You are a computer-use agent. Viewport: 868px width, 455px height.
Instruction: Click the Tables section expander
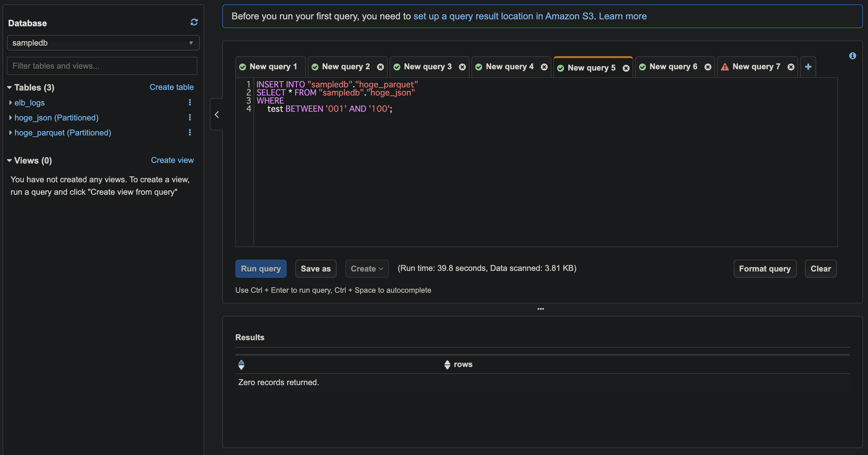(9, 87)
